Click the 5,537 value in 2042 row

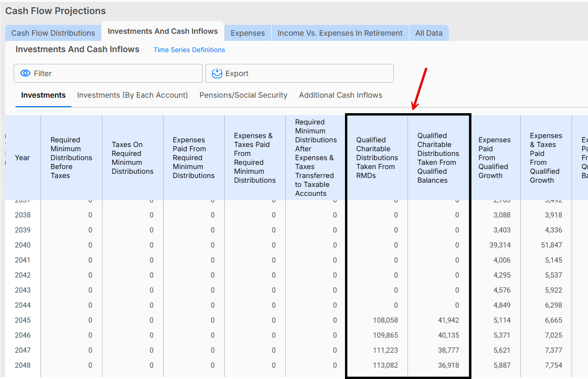(x=554, y=275)
